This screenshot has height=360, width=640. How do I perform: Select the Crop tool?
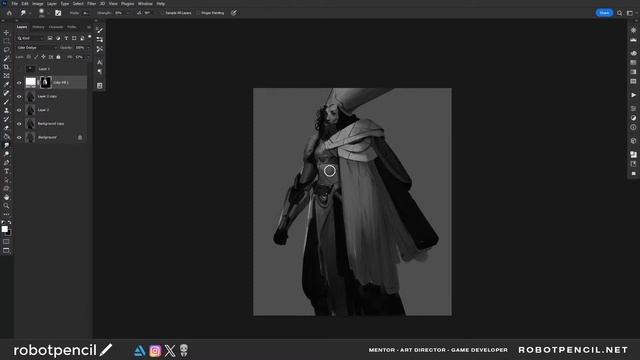pos(6,67)
